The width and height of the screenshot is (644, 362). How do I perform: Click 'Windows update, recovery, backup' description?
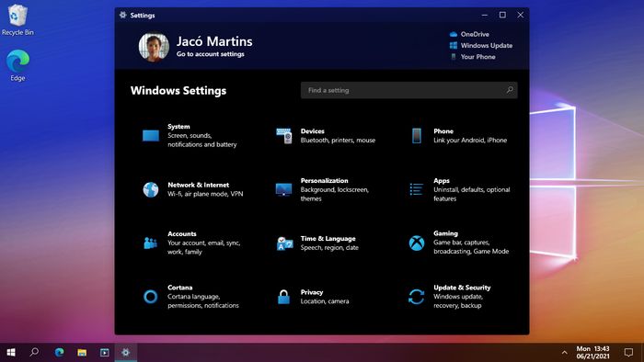click(458, 301)
